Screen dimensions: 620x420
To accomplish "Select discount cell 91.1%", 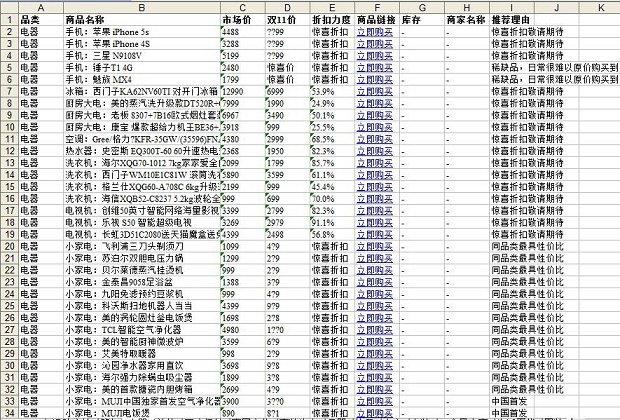I will 332,223.
